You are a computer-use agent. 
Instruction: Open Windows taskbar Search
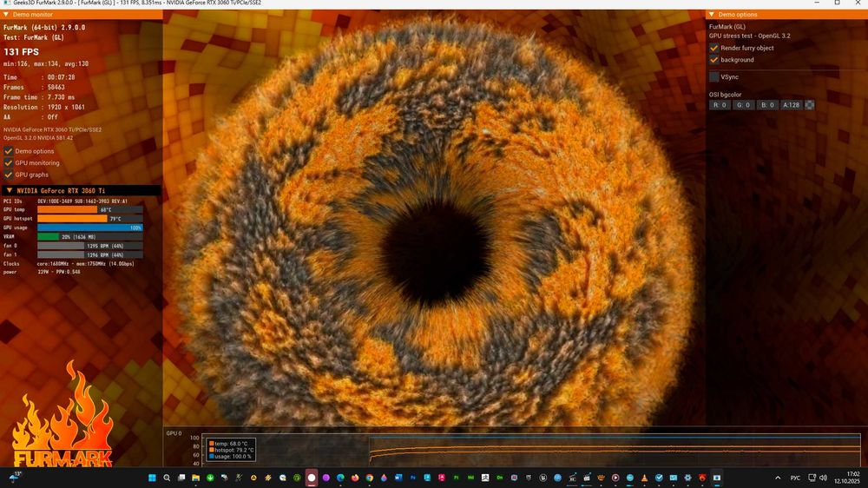click(x=167, y=478)
